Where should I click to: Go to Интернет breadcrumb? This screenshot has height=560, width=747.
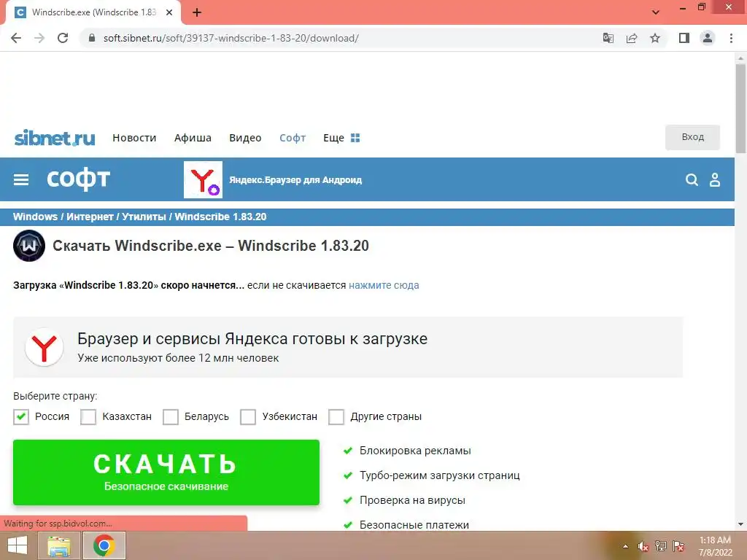(x=90, y=217)
